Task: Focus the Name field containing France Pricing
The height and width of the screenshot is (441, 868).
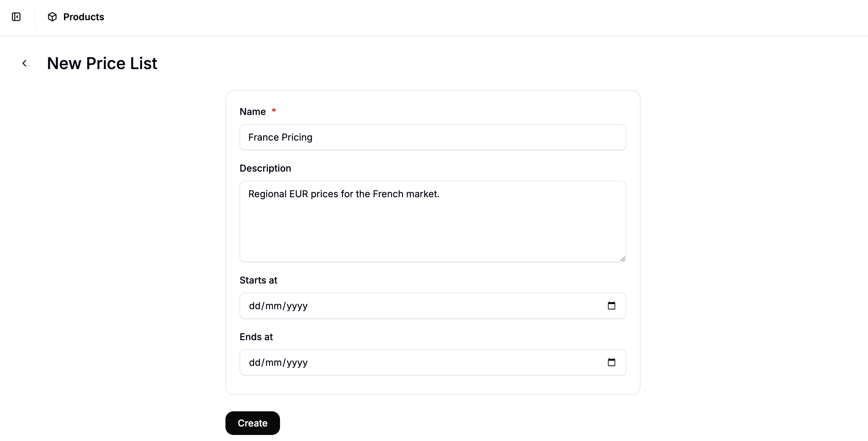Action: (x=432, y=137)
